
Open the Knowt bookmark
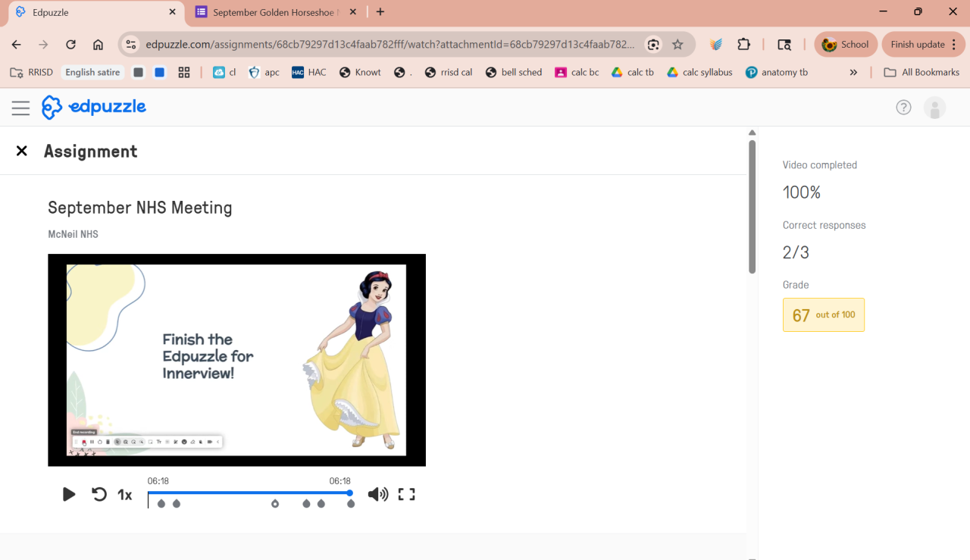(360, 72)
